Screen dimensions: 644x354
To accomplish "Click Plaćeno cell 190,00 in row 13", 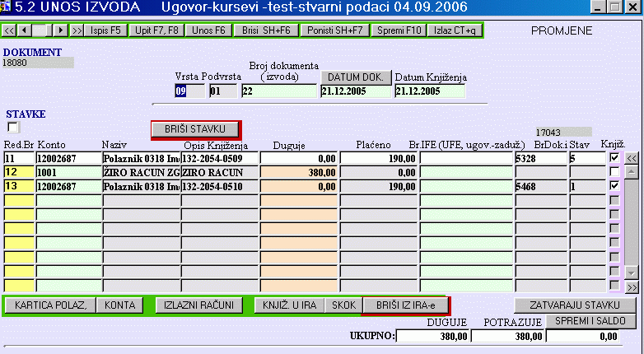I will coord(379,186).
